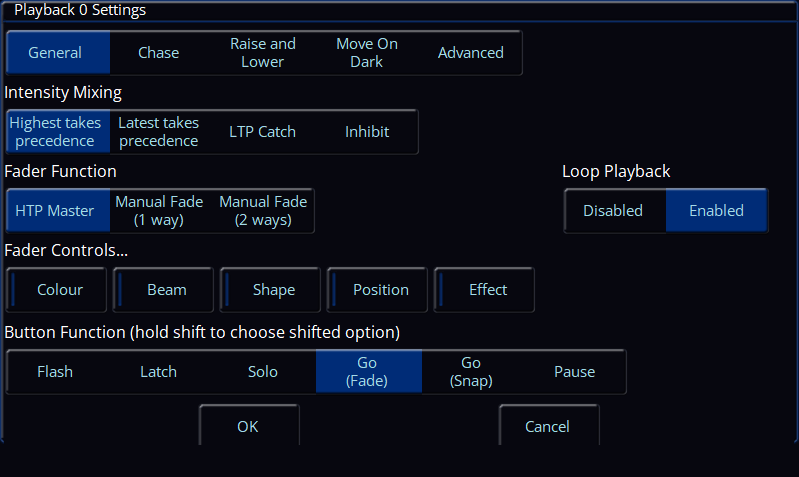Screen dimensions: 799x477
Task: Set button function to Flash
Action: tap(55, 372)
